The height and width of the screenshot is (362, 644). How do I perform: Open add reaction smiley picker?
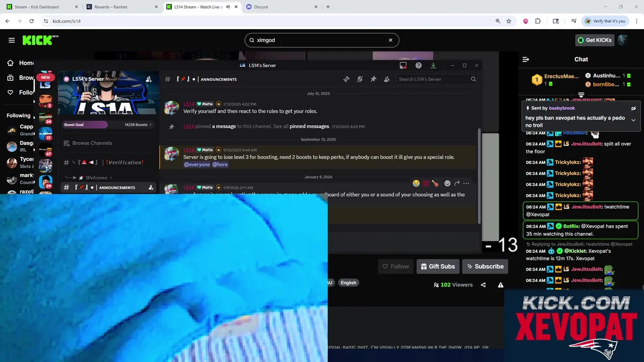coord(447,184)
